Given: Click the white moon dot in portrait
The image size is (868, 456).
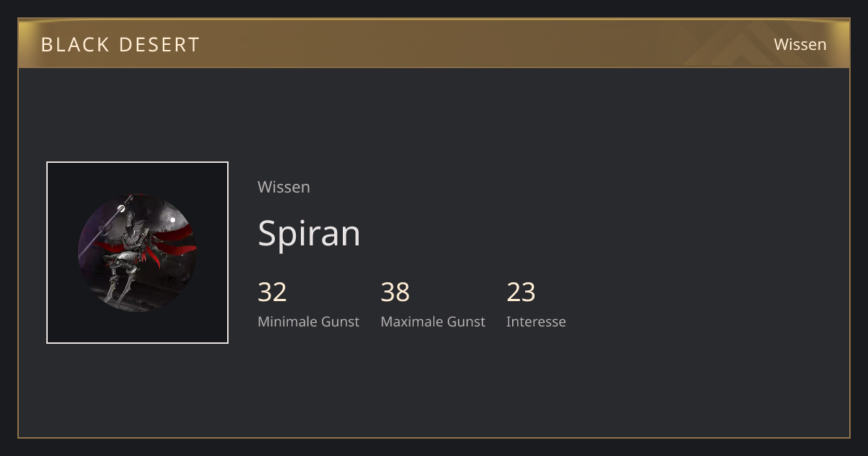Looking at the screenshot, I should pyautogui.click(x=173, y=220).
